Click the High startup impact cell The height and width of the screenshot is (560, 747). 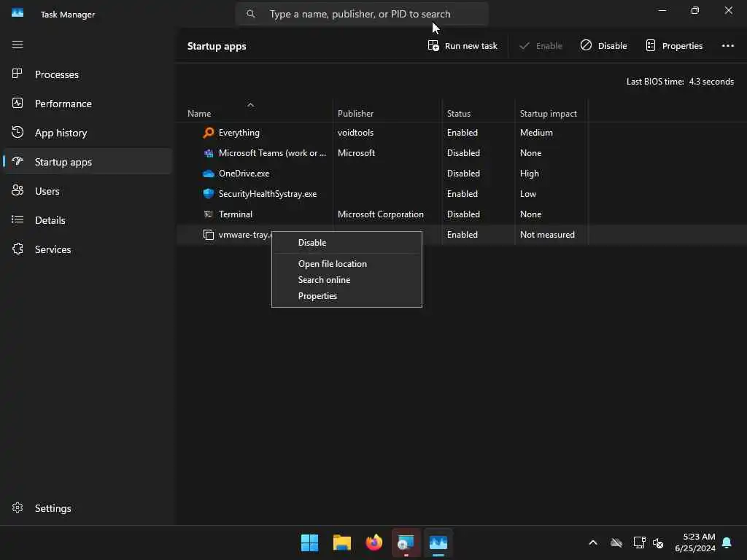tap(530, 174)
